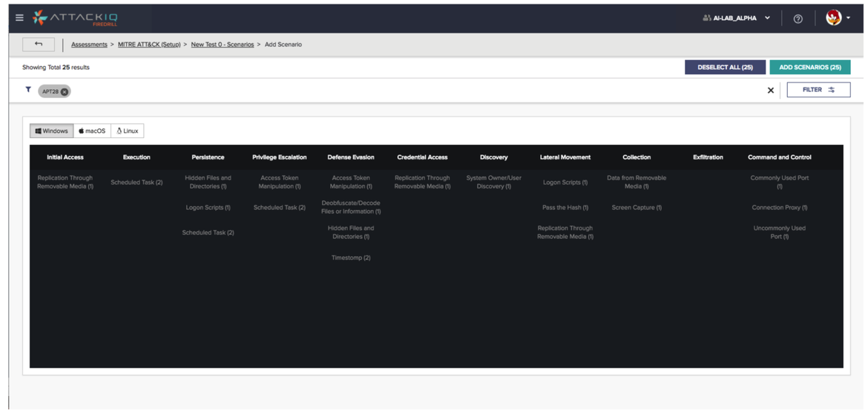Switch to the Linux platform tab

tap(128, 131)
